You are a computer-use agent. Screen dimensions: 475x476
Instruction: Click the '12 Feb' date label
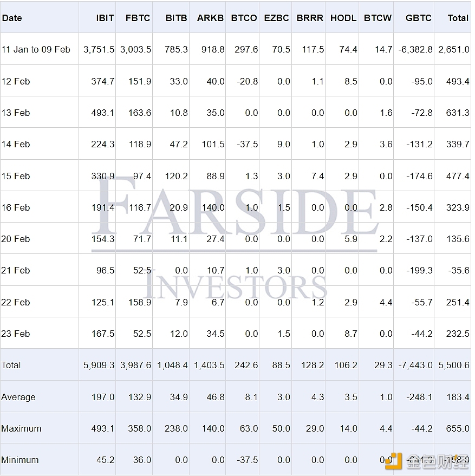[16, 81]
